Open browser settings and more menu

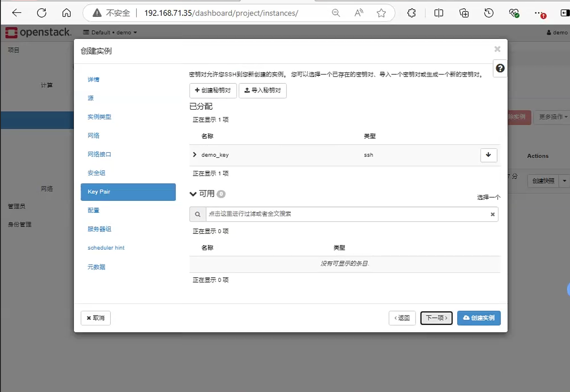(x=539, y=13)
